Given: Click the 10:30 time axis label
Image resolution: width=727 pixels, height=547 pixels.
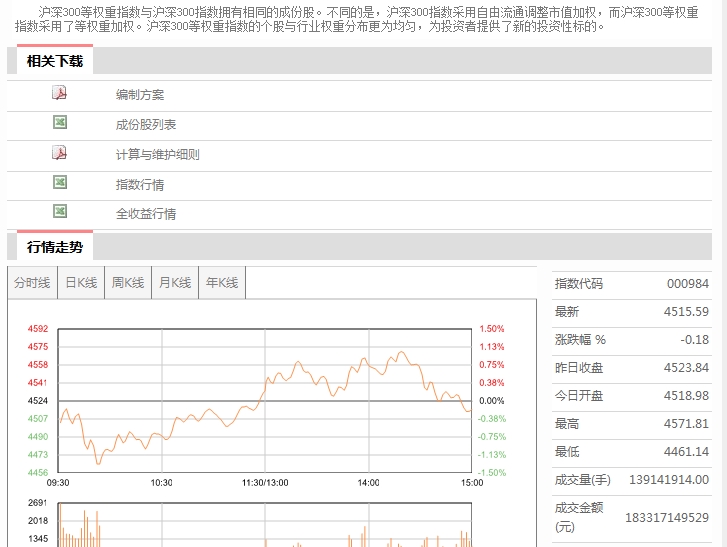Looking at the screenshot, I should [161, 483].
